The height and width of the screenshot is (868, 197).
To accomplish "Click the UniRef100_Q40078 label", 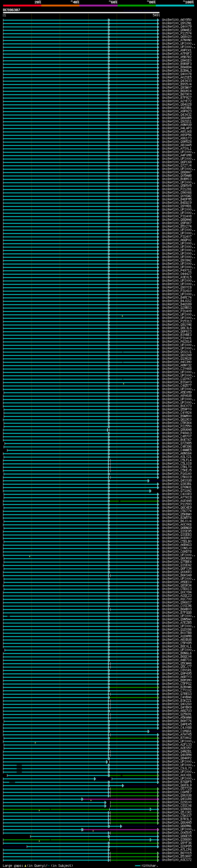I will 177,74.
